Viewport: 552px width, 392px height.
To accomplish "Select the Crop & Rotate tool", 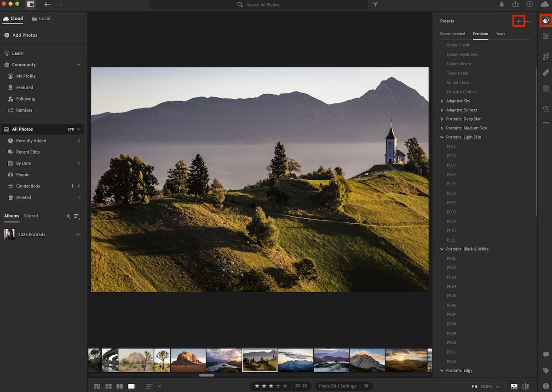I will pyautogui.click(x=546, y=56).
